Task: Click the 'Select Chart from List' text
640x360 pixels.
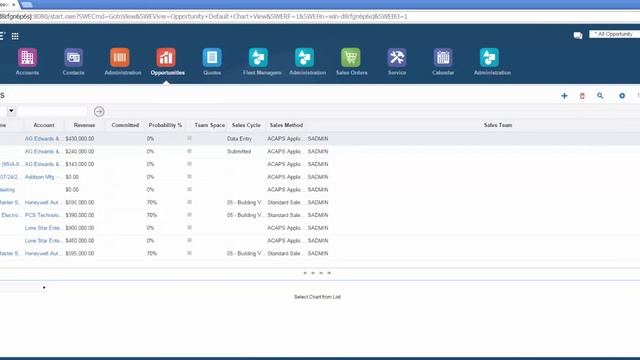Action: click(x=318, y=297)
